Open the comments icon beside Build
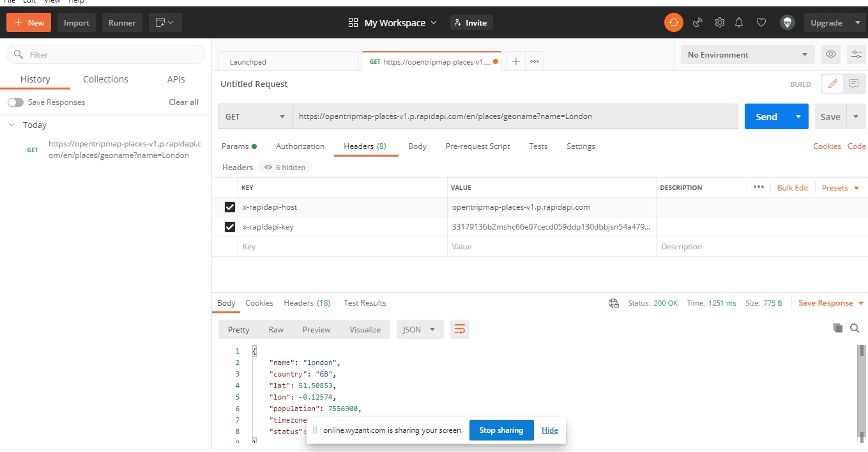The width and height of the screenshot is (868, 452). pyautogui.click(x=853, y=84)
